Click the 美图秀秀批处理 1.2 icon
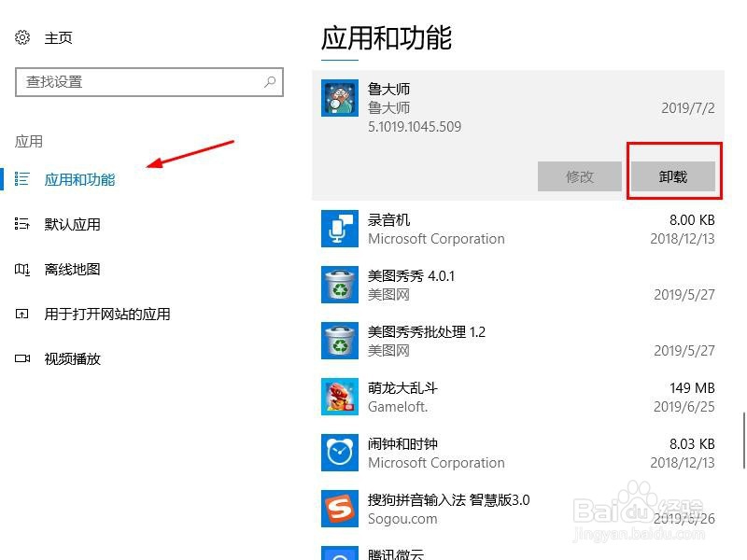The width and height of the screenshot is (747, 560). [340, 341]
